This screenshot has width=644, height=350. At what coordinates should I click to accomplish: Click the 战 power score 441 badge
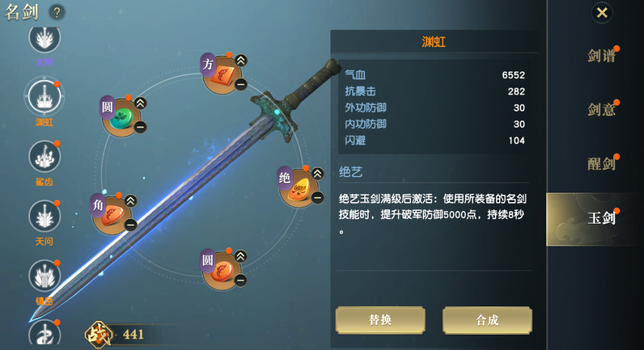tap(115, 334)
